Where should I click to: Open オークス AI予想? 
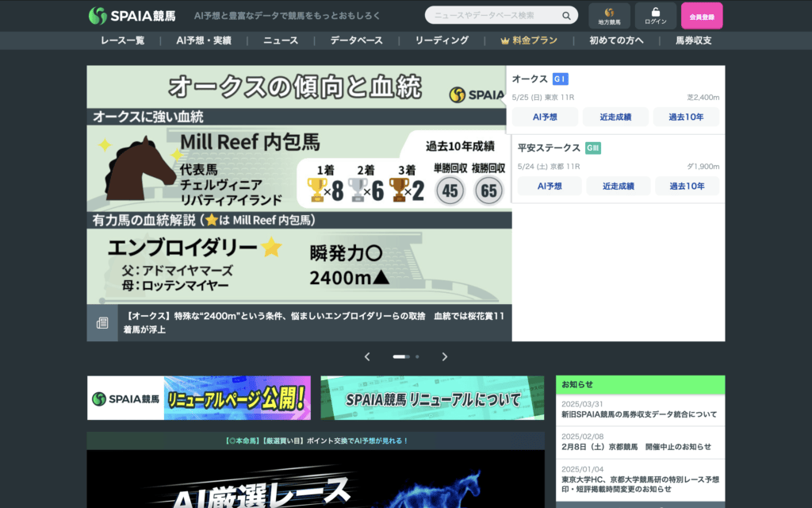[545, 117]
